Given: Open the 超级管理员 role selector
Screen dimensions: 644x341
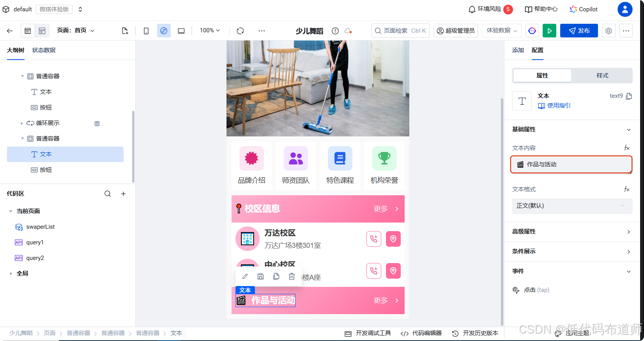Looking at the screenshot, I should pyautogui.click(x=456, y=30).
